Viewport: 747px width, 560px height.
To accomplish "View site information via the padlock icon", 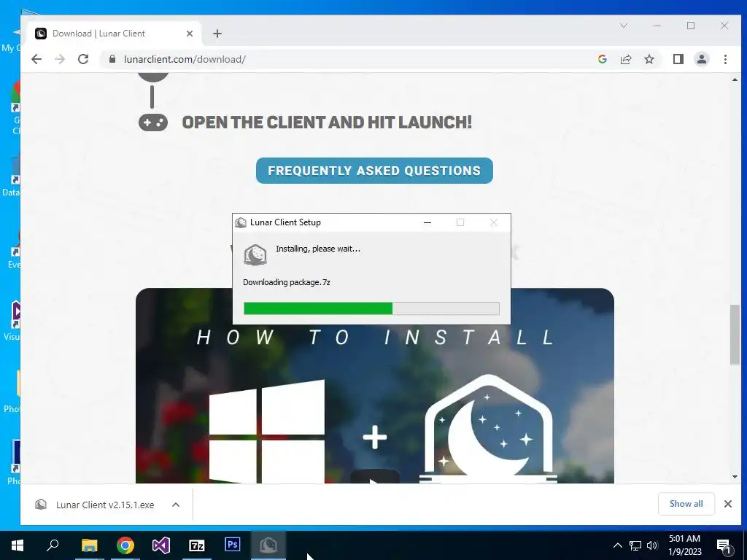I will 112,59.
